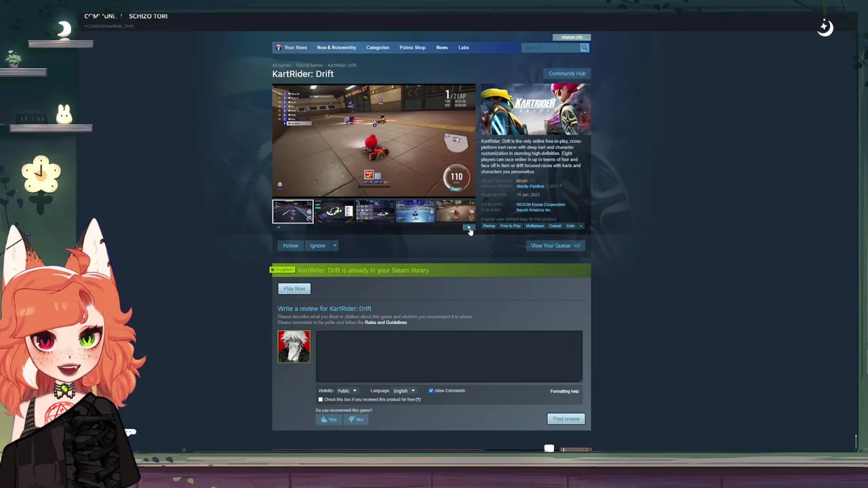Click the In Library badge
The image size is (868, 488).
point(283,270)
